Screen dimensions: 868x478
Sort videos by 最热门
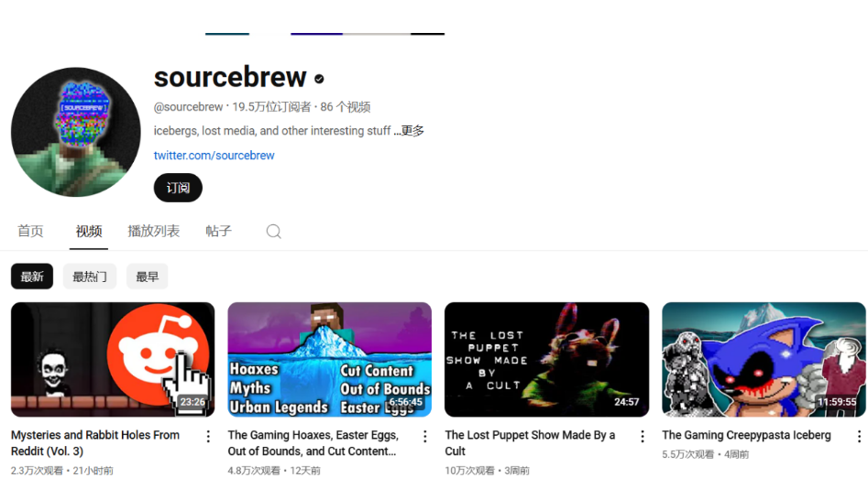pos(90,276)
